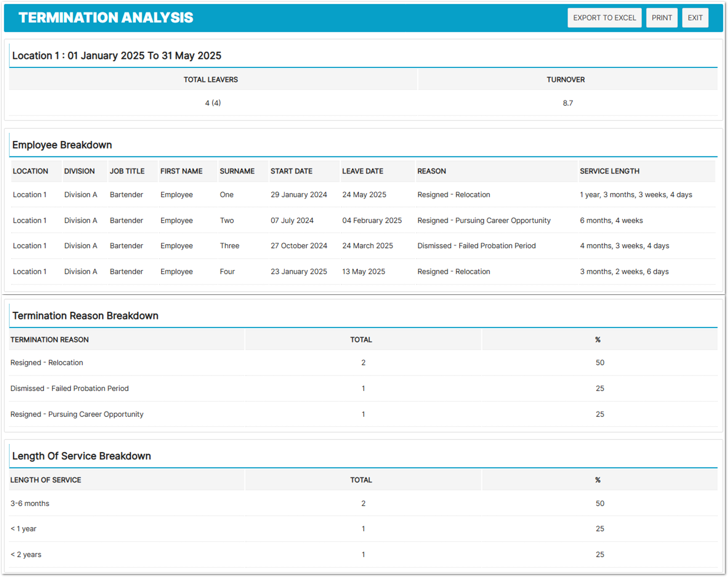
Task: Click the Start Date column header
Action: click(291, 171)
